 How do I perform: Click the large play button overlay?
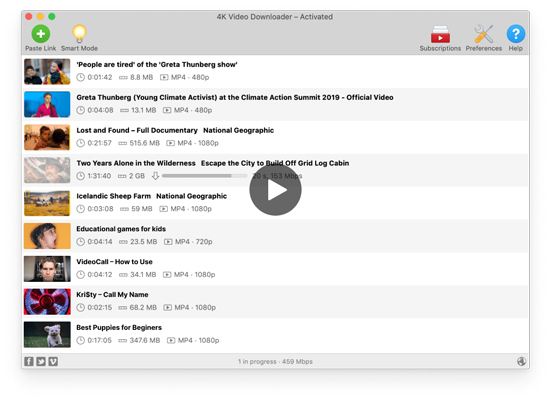click(275, 189)
